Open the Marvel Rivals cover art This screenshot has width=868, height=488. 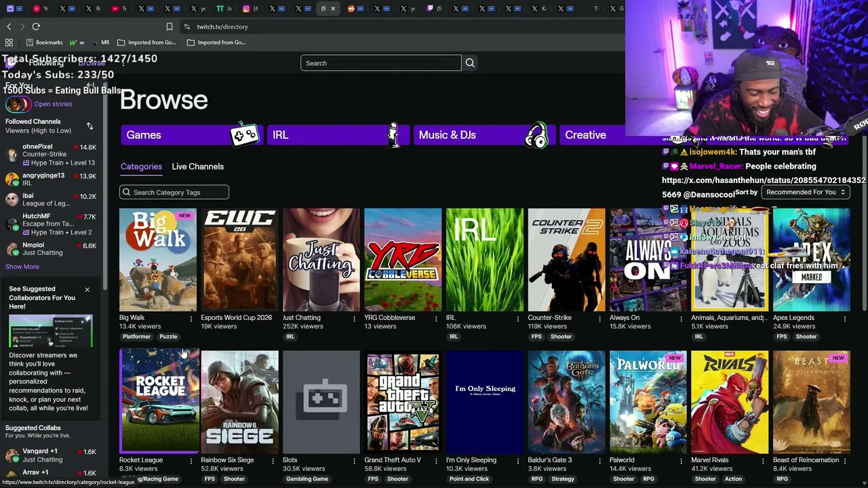tap(730, 402)
